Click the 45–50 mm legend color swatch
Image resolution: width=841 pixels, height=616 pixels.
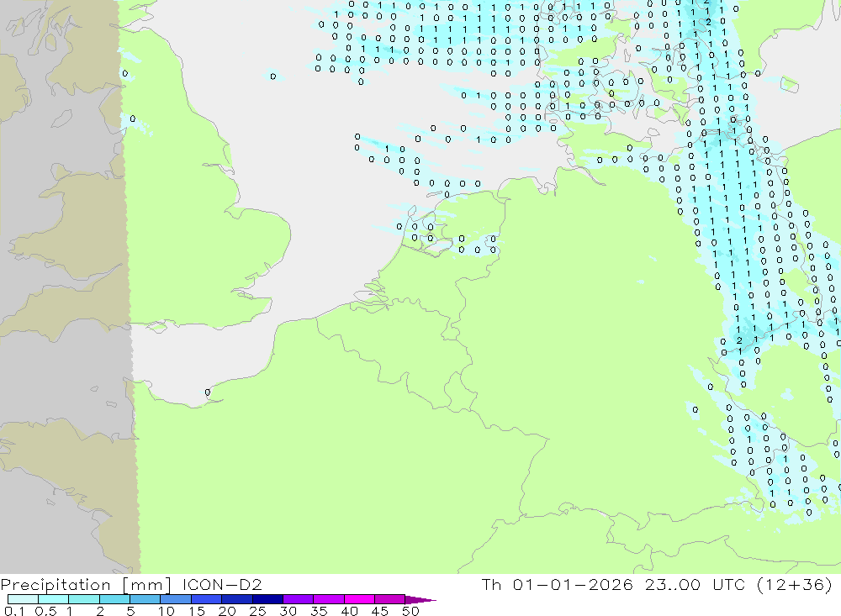tap(389, 599)
